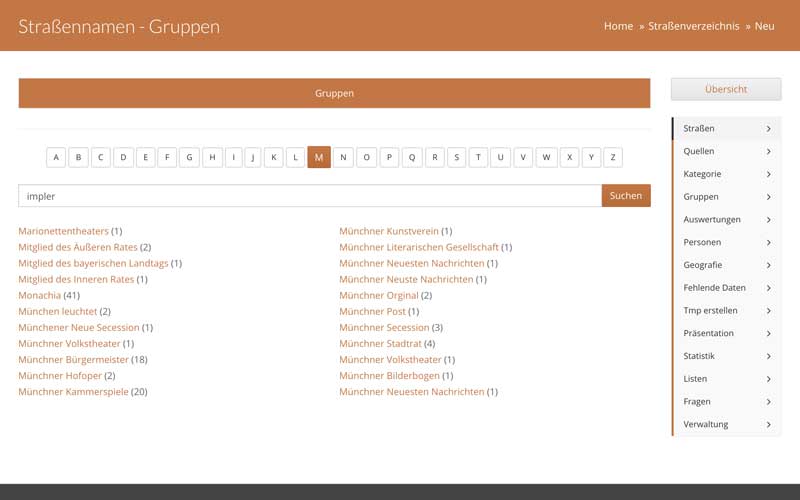Open the Statistik sidebar menu item
Viewport: 800px width, 500px height.
click(699, 356)
